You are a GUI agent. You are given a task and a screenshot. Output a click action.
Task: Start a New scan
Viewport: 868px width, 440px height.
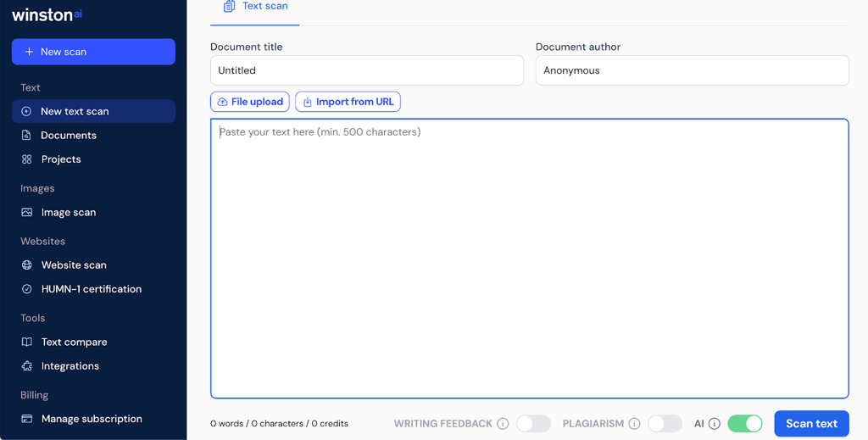(x=93, y=52)
